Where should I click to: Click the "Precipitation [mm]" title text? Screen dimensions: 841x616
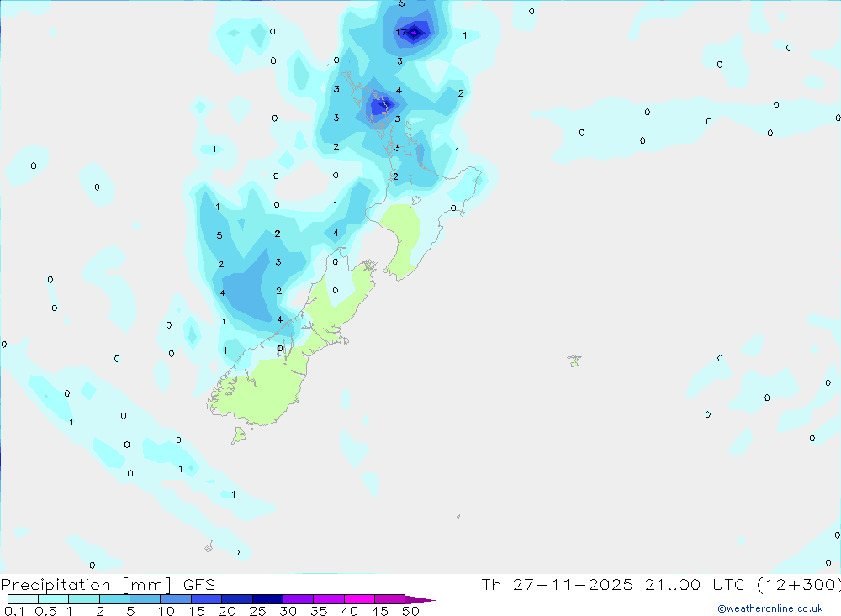(86, 585)
